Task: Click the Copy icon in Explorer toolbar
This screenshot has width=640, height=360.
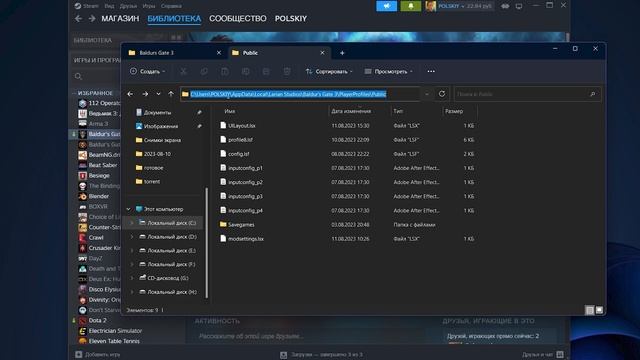Action: point(204,71)
